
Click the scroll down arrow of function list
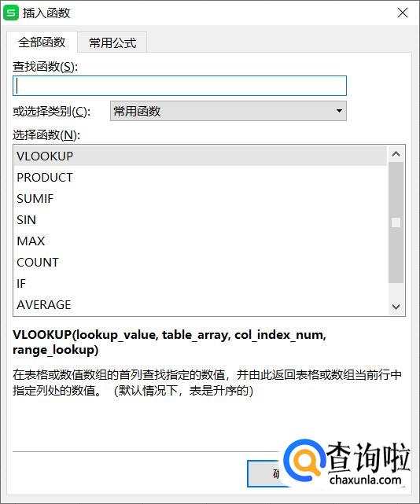pos(396,307)
